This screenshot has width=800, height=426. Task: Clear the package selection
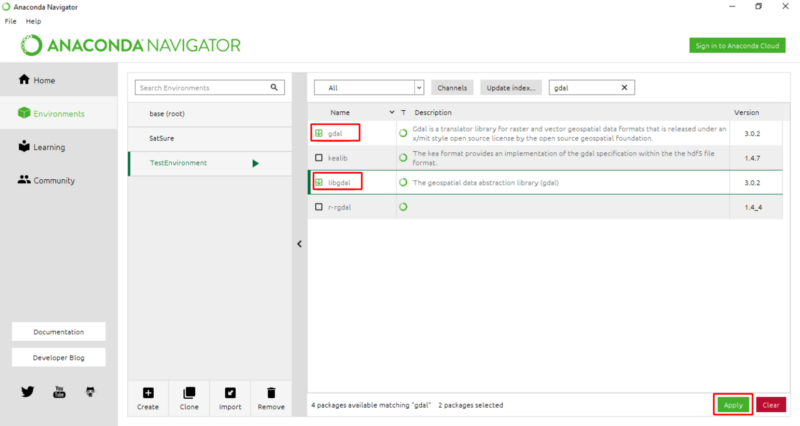[771, 405]
